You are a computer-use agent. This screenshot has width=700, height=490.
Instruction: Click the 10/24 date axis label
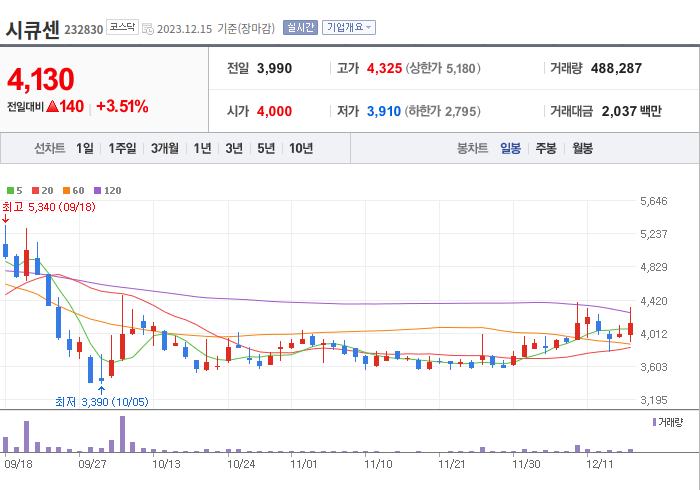coord(241,464)
